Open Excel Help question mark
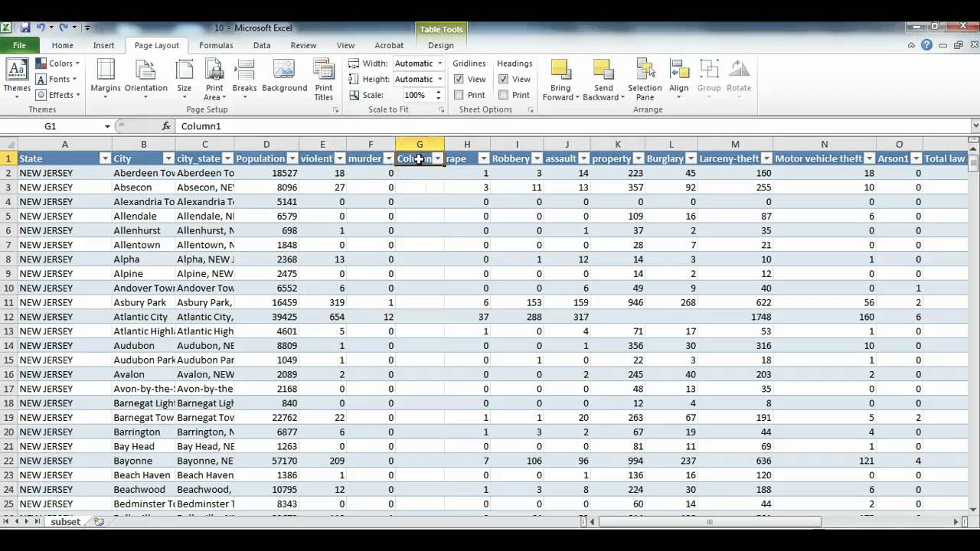Image resolution: width=980 pixels, height=551 pixels. [x=927, y=45]
